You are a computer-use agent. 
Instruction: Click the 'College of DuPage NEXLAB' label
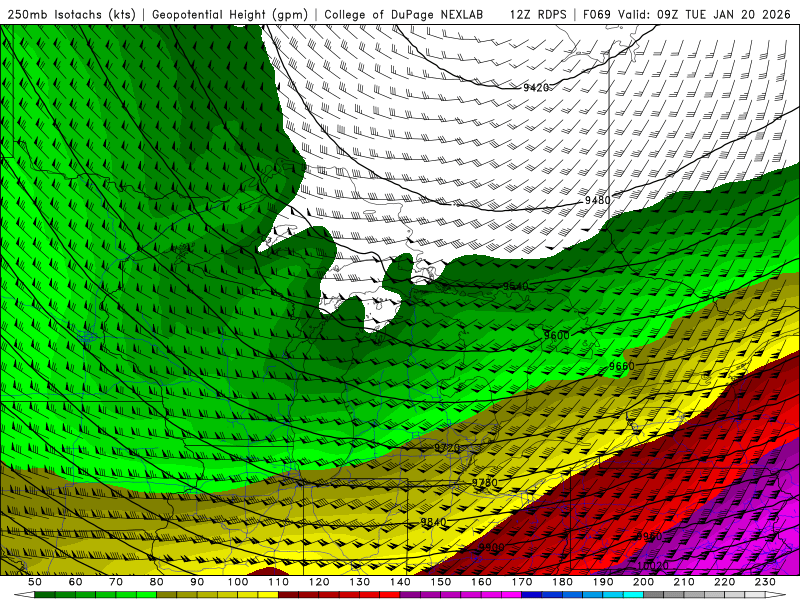403,14
